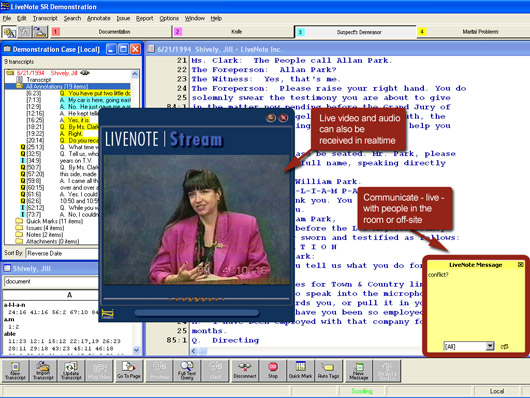
Task: Click the word index entry 'able'
Action: (9, 334)
